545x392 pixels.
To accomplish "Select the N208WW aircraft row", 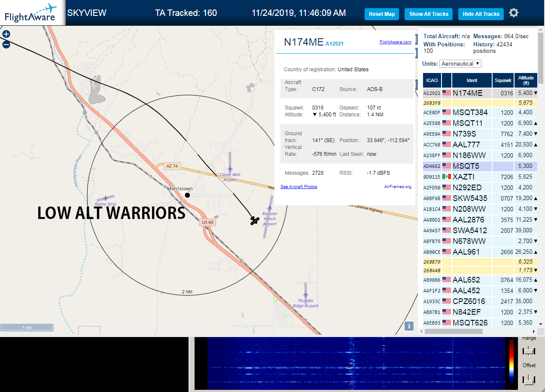I will coord(480,209).
